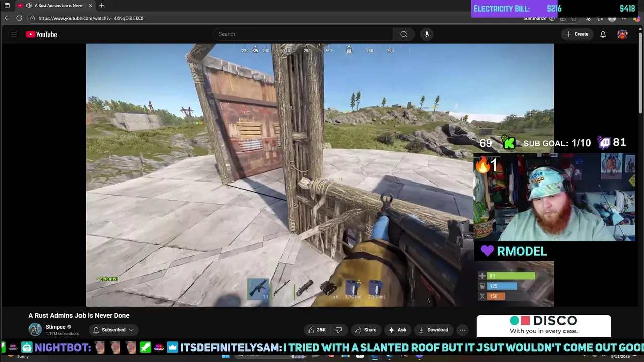
Task: Open the Stimpee channel avatar
Action: 35,330
